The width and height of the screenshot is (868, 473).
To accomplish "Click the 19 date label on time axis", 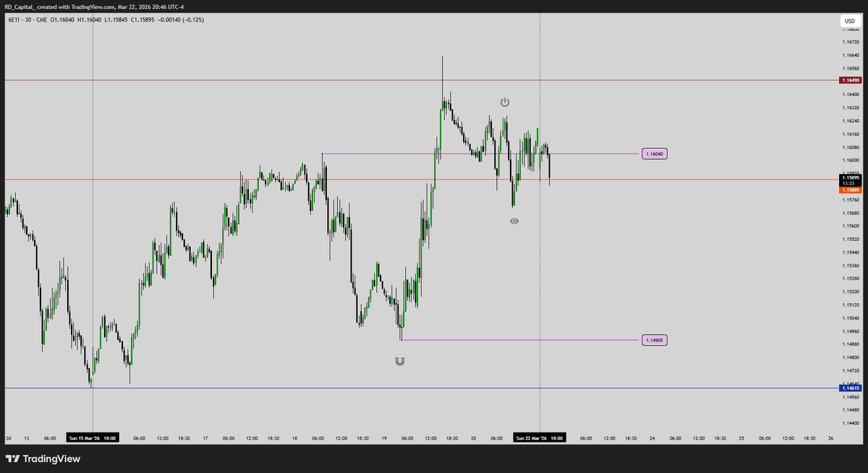I will pos(384,438).
